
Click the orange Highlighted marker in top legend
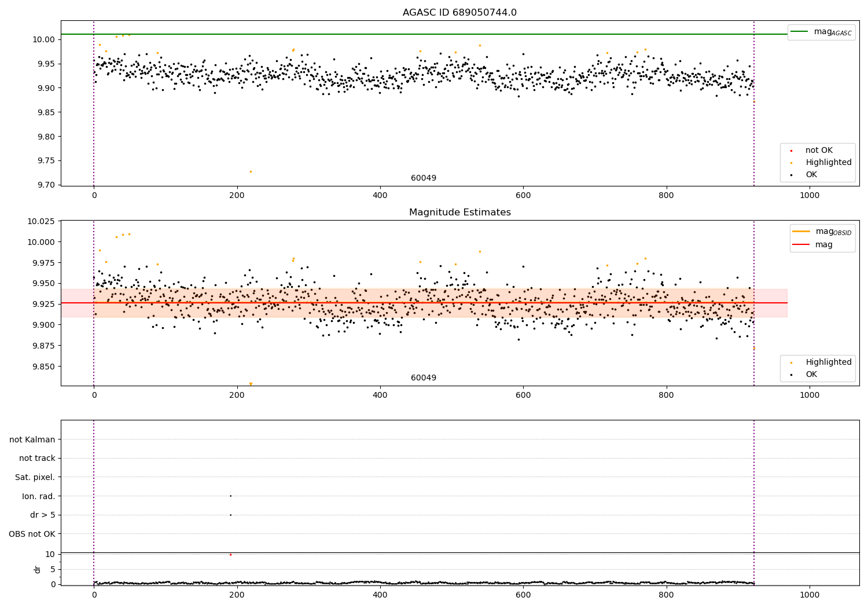tap(792, 163)
